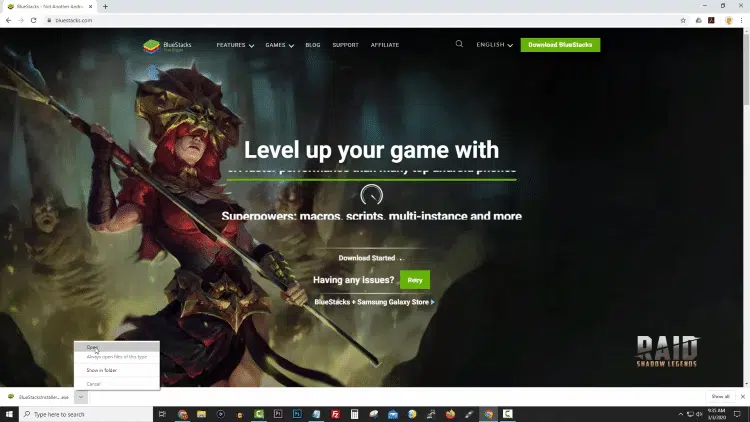Screen dimensions: 750x422
Task: Show hidden system tray icons
Action: tap(680, 414)
